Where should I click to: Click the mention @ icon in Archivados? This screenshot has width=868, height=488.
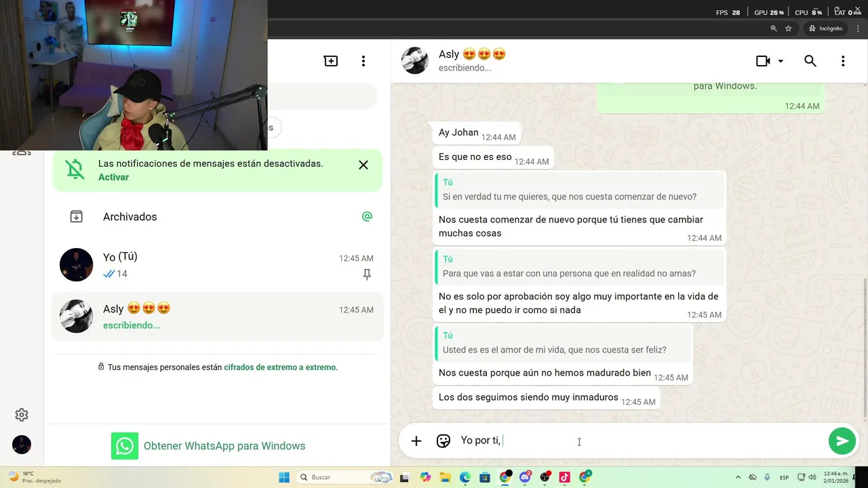click(x=367, y=217)
